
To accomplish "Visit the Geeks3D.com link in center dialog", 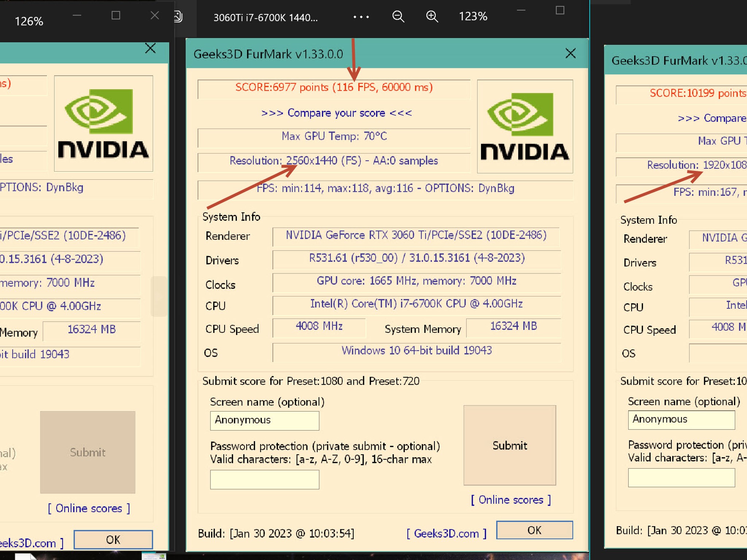I will [446, 533].
